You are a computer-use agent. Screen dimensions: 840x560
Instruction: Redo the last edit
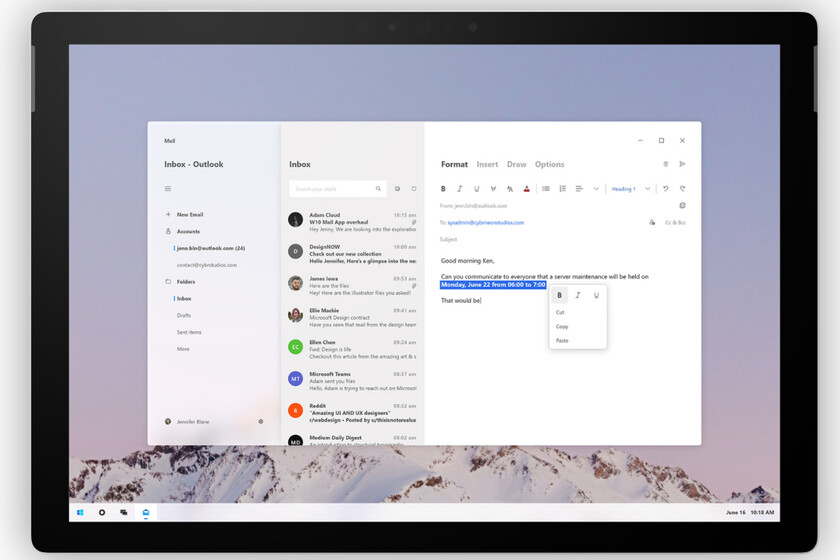pos(682,189)
